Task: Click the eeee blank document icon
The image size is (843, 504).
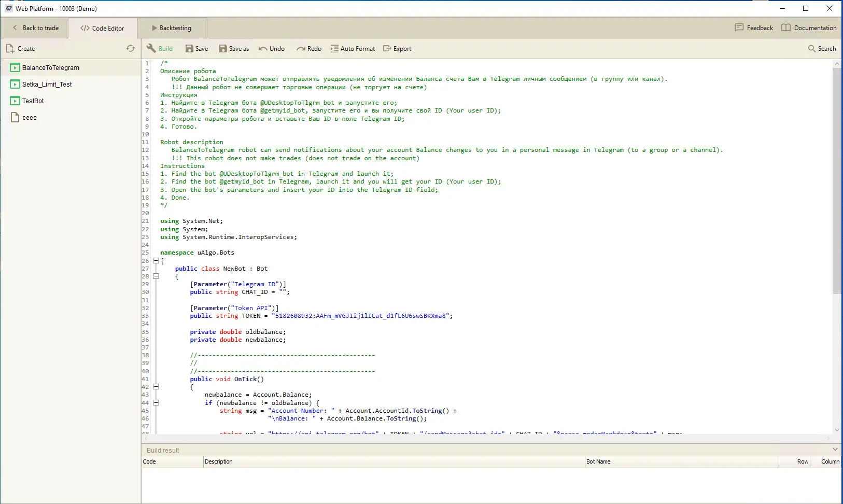Action: [15, 117]
